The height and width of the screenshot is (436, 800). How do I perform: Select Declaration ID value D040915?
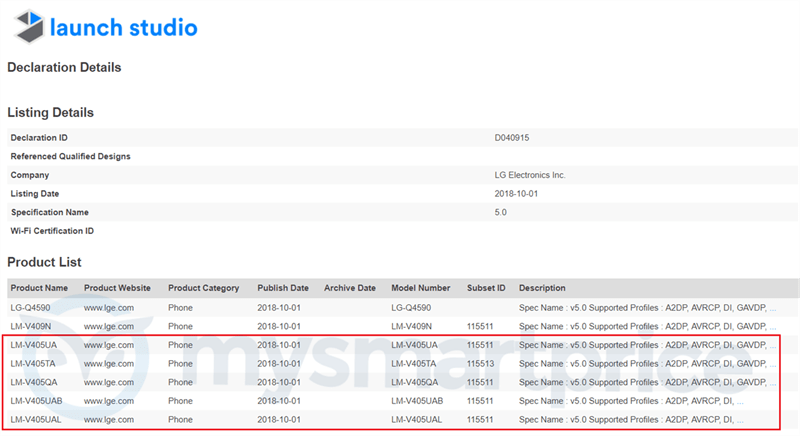(x=512, y=138)
